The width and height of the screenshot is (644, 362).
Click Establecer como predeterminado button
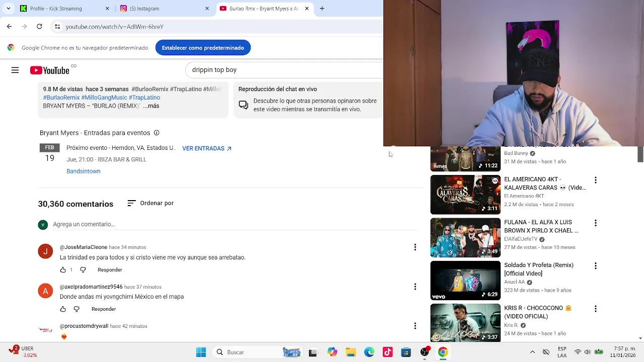click(203, 48)
